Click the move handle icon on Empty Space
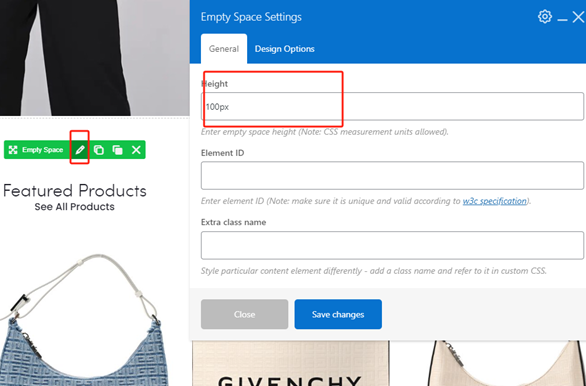Screen dimensions: 586x386 [13, 150]
